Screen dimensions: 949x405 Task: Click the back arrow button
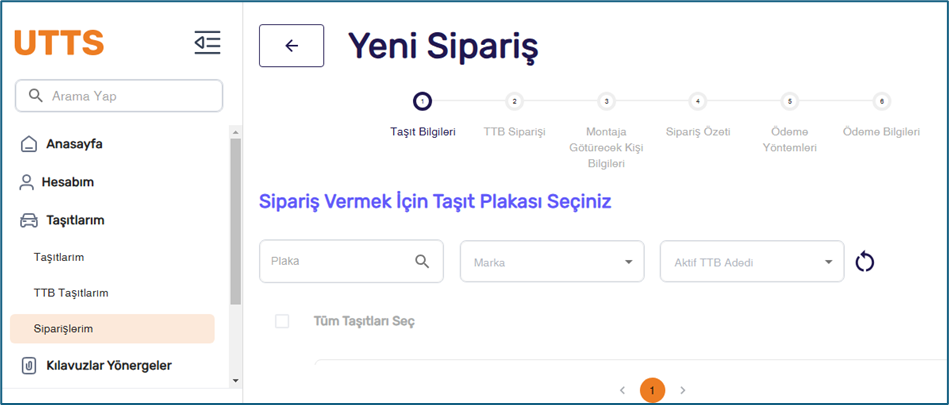(291, 46)
